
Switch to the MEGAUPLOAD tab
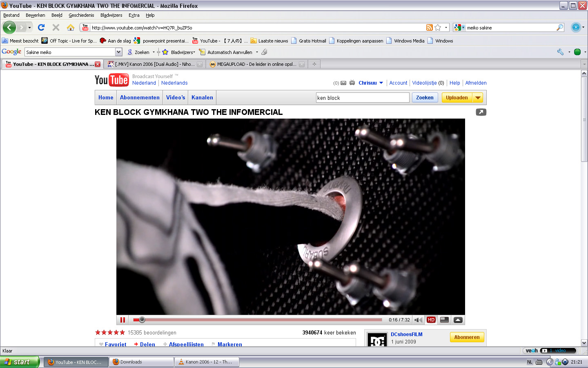click(256, 64)
